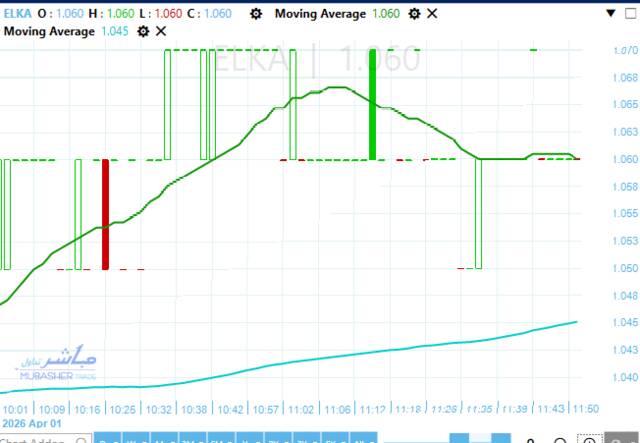Select the hollow green candle near 11:35
The width and height of the screenshot is (640, 443).
[x=478, y=214]
